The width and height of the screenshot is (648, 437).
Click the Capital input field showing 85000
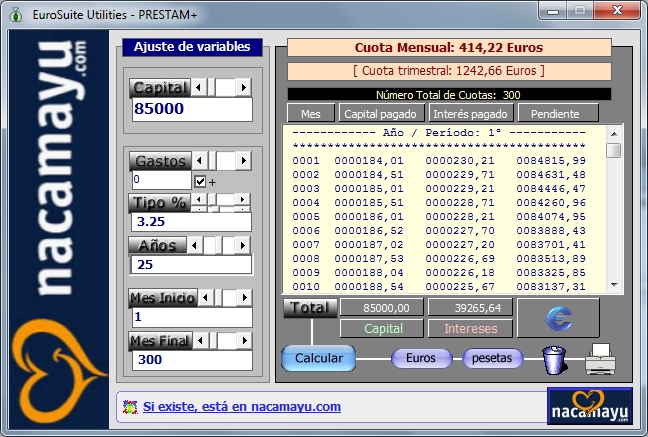pyautogui.click(x=191, y=109)
